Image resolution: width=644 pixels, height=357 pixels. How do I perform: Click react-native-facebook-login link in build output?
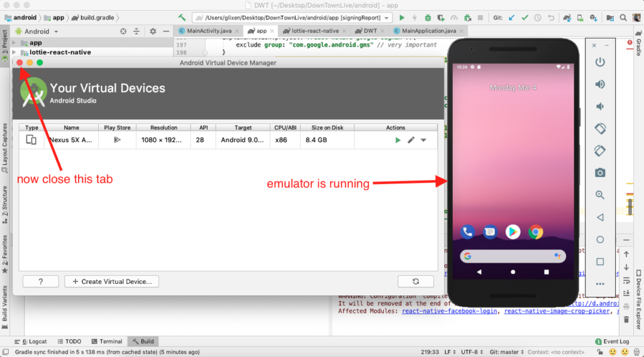(449, 311)
